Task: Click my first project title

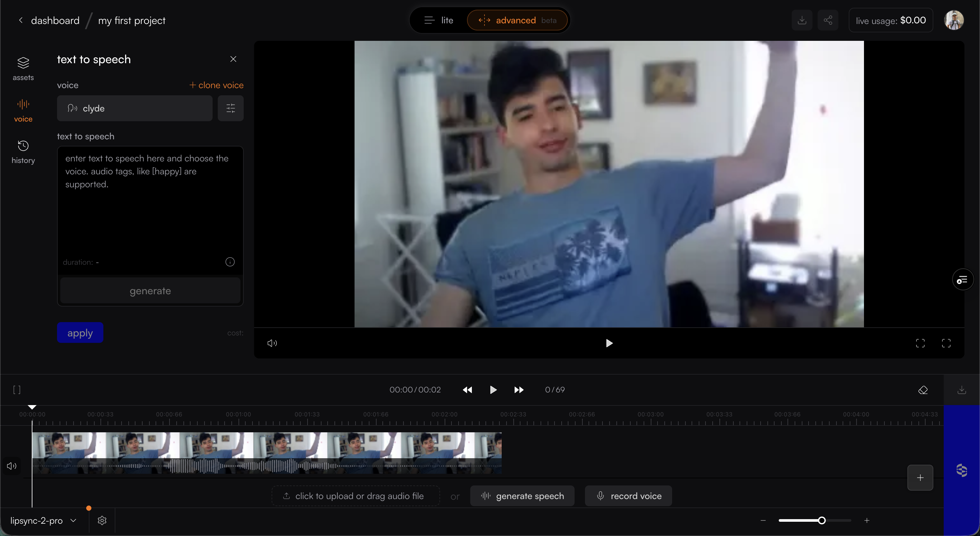Action: pos(132,20)
